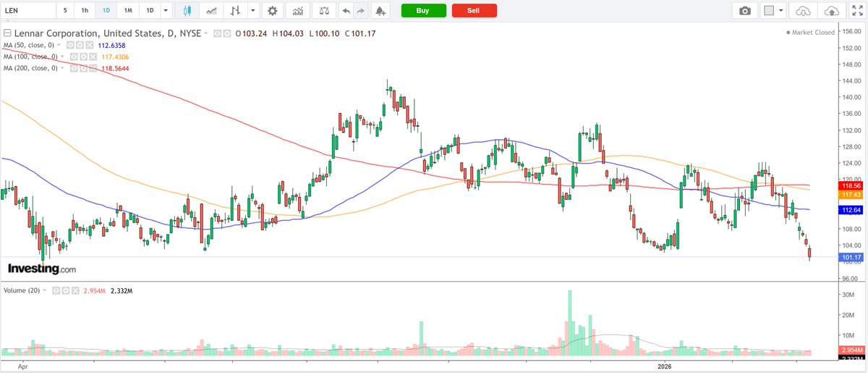Click the 30M volume axis label
This screenshot has width=868, height=373.
(848, 295)
